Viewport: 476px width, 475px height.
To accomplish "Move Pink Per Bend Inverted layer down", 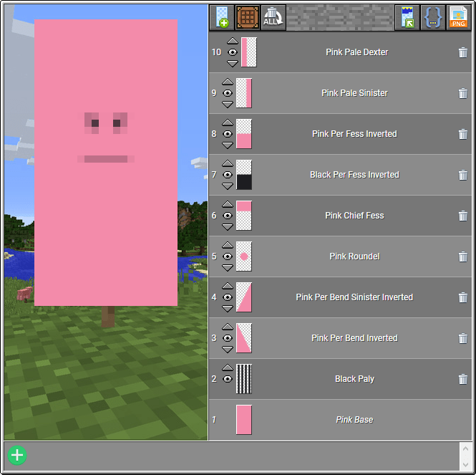I will [228, 349].
